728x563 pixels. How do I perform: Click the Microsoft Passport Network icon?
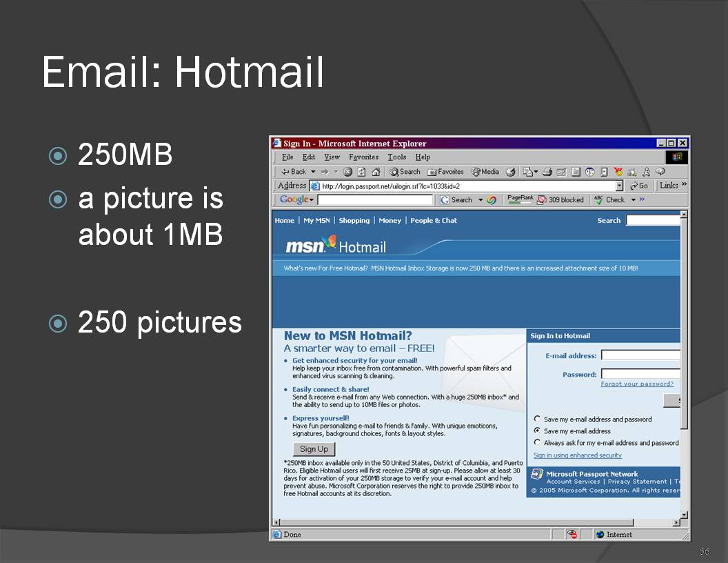click(x=537, y=474)
